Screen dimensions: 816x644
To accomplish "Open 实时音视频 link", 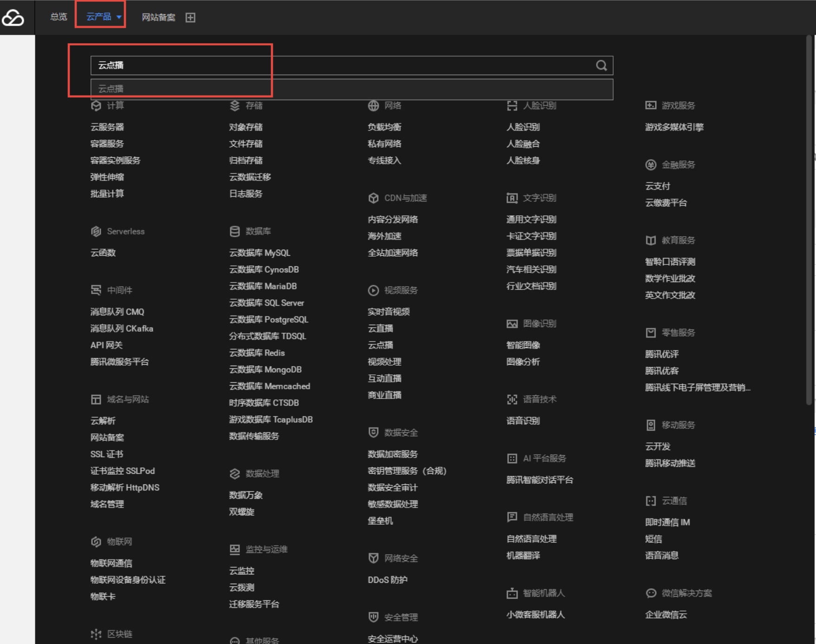I will (389, 312).
